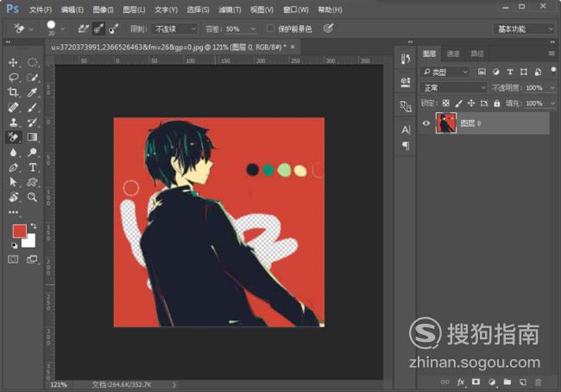Open the Limits dropdown
This screenshot has width=561, height=392.
click(x=174, y=29)
